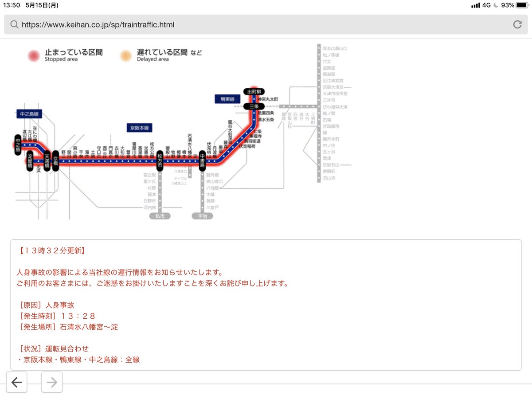The image size is (532, 399).
Task: Go back with the left arrow button
Action: coord(17,382)
